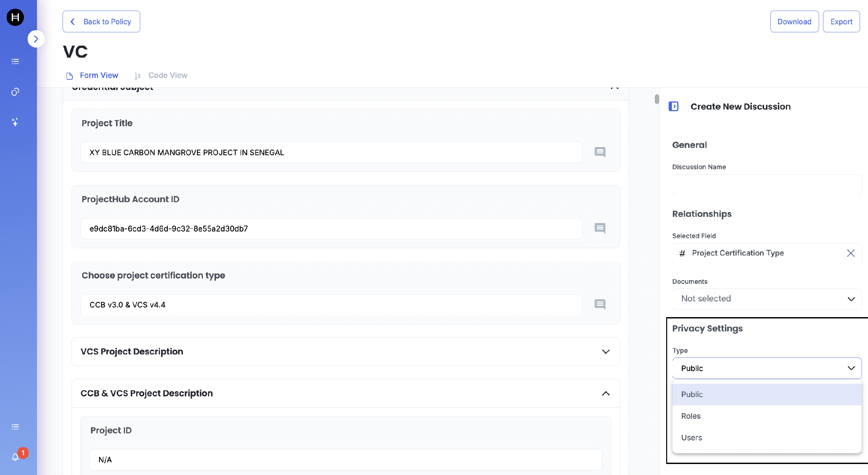Screen dimensions: 868x475
Task: Click the H logo icon in sidebar
Action: point(15,17)
